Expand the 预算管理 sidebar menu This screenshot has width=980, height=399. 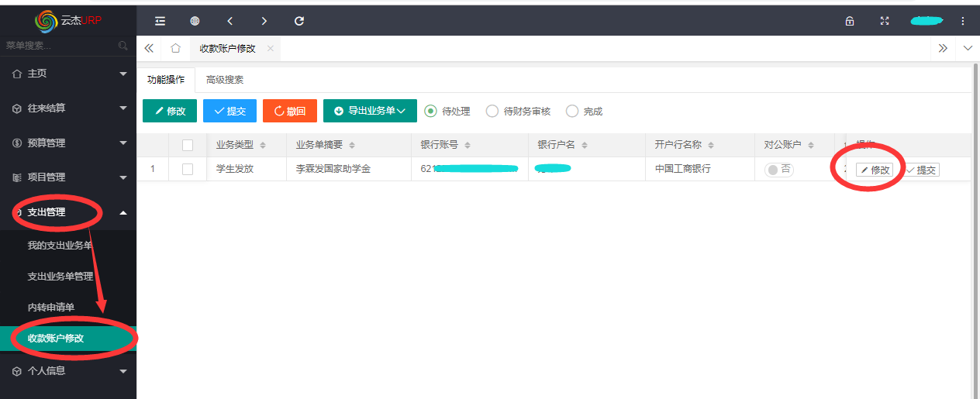[x=68, y=143]
